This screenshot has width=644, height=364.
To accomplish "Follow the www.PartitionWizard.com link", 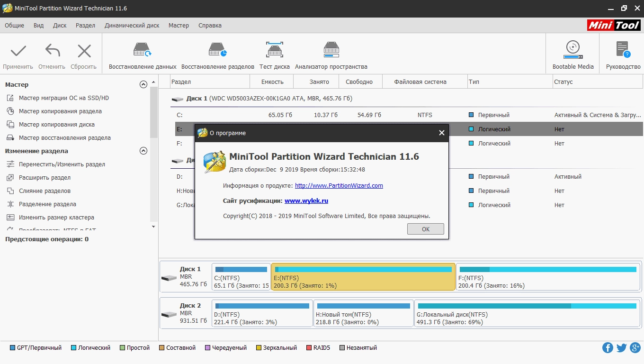I will click(339, 185).
